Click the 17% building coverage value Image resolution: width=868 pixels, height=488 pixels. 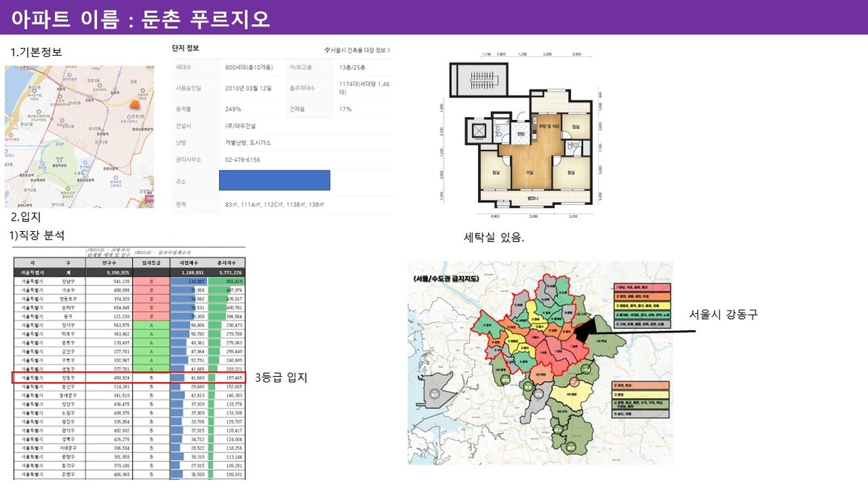click(x=345, y=109)
